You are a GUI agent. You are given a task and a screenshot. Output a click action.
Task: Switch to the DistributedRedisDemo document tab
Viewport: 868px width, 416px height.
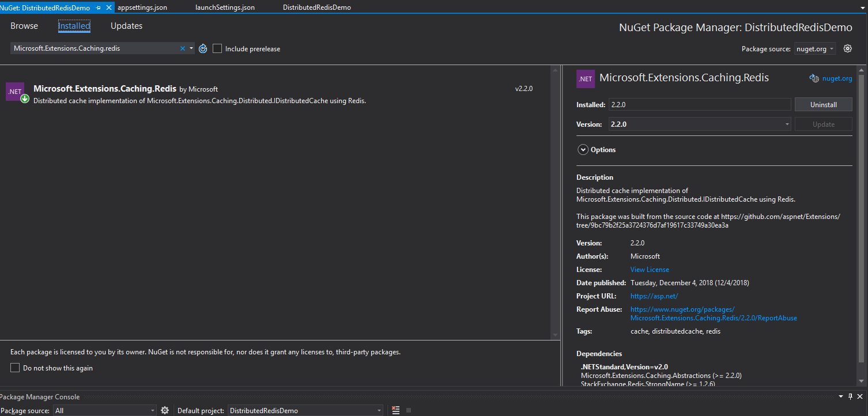pyautogui.click(x=316, y=7)
